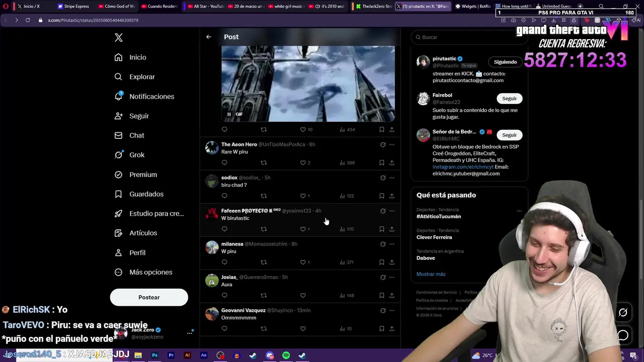
Task: Click the X logo in sidebar
Action: pyautogui.click(x=119, y=38)
